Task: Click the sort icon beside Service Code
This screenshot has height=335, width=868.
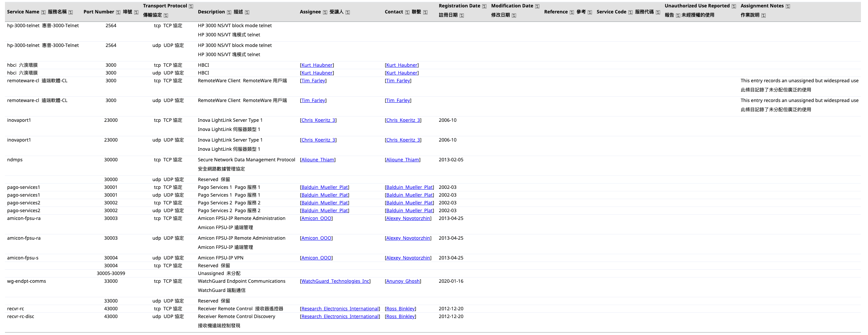Action: (x=630, y=12)
